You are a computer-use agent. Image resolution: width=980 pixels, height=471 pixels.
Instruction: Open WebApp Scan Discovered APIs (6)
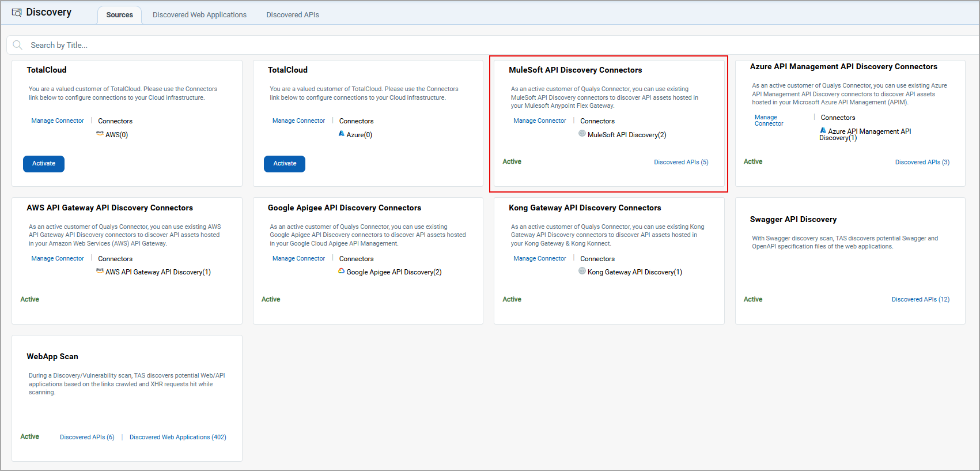pyautogui.click(x=87, y=438)
